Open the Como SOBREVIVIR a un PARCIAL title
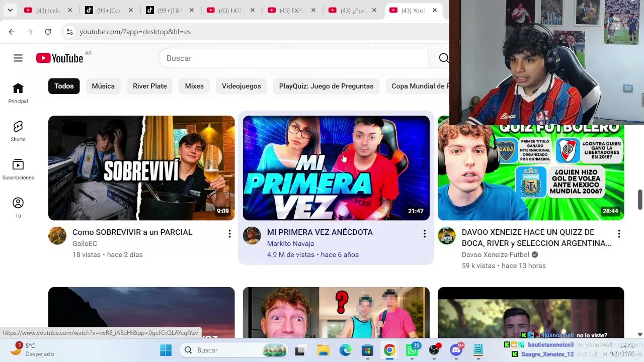The image size is (644, 362). click(x=132, y=232)
